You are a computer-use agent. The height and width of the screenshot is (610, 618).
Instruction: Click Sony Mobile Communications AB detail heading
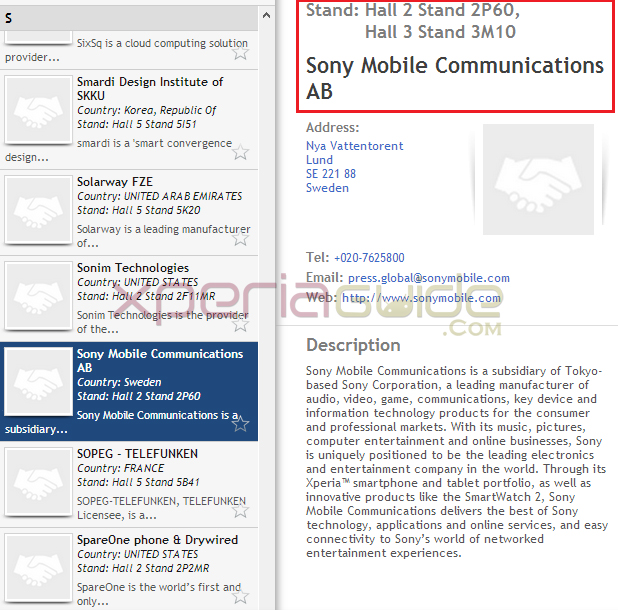click(x=454, y=78)
